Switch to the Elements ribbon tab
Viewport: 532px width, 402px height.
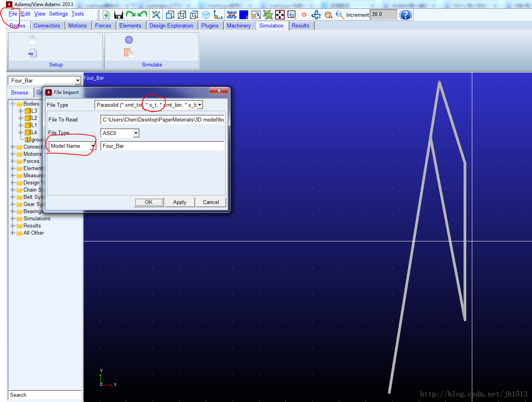pyautogui.click(x=130, y=25)
